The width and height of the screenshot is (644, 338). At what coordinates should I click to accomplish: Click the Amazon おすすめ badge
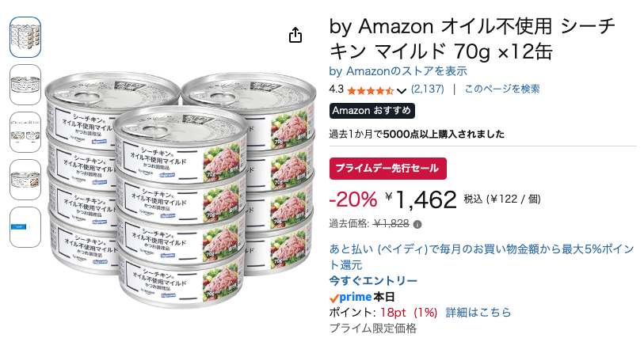point(372,111)
